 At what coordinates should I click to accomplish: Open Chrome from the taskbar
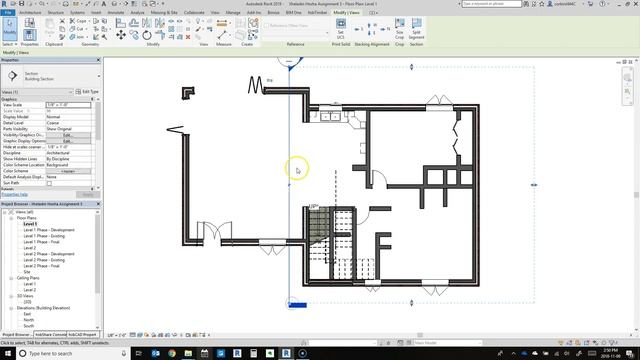172,353
